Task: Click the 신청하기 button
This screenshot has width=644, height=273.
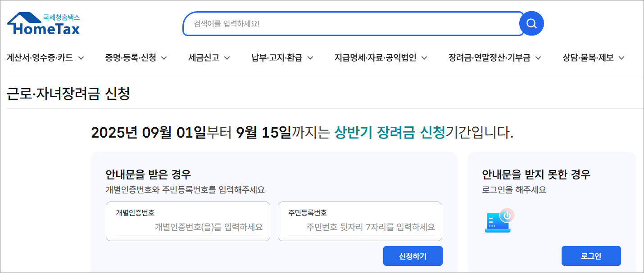Action: coord(413,255)
